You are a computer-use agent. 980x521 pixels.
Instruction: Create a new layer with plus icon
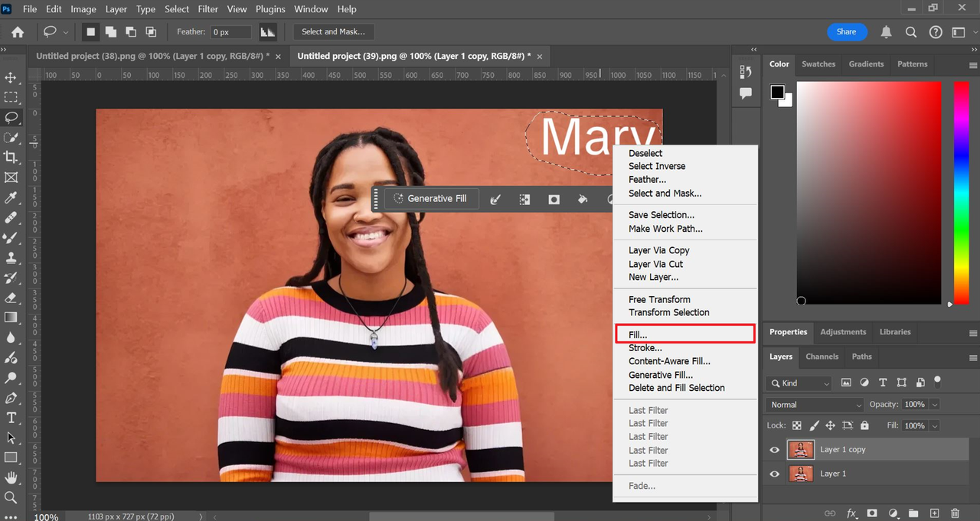coord(934,513)
